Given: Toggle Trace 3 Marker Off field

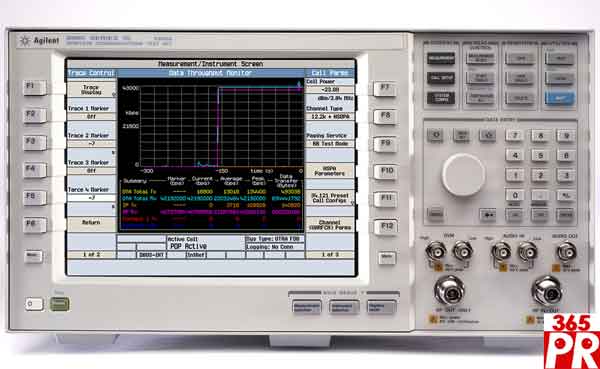Looking at the screenshot, I should tap(91, 171).
